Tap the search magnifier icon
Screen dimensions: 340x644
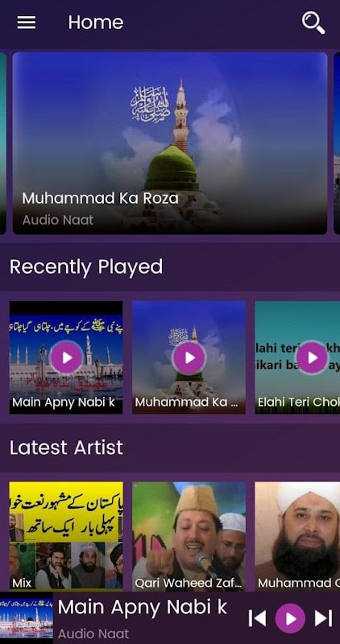tap(313, 23)
